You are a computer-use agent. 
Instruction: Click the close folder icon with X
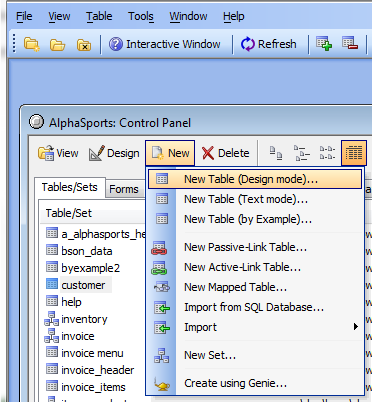click(84, 44)
